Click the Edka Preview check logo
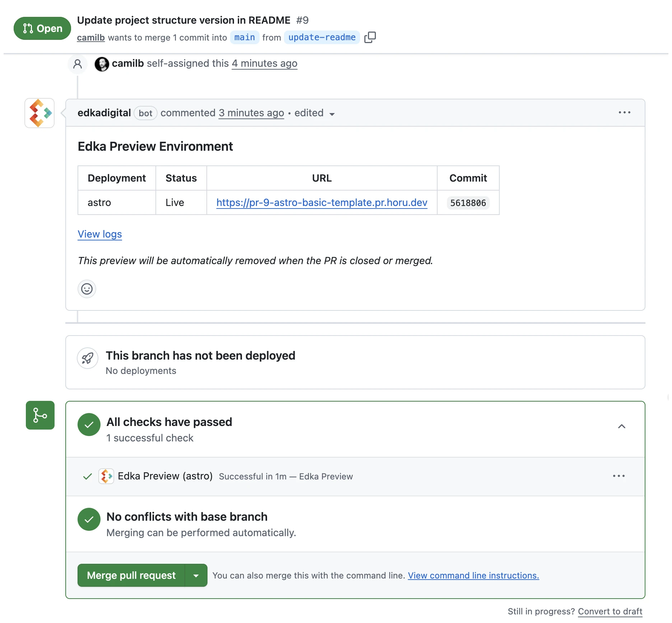 106,476
